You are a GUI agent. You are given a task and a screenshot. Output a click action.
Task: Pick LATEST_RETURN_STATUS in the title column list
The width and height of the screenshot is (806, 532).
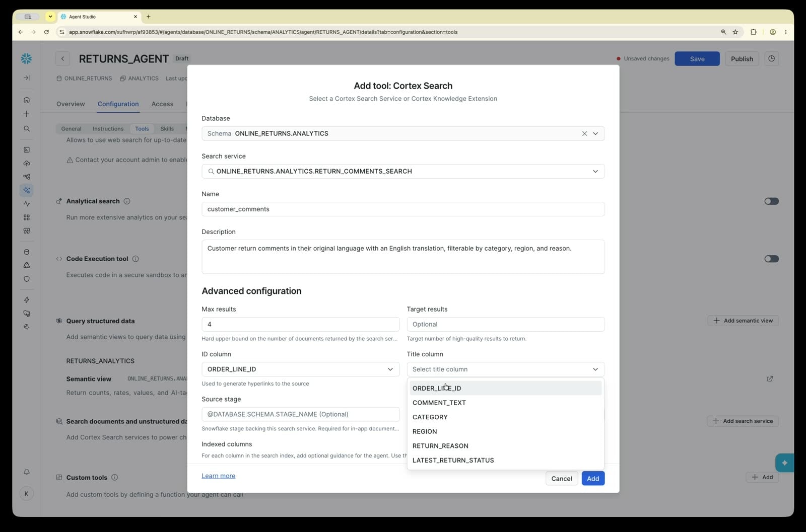pyautogui.click(x=505, y=460)
